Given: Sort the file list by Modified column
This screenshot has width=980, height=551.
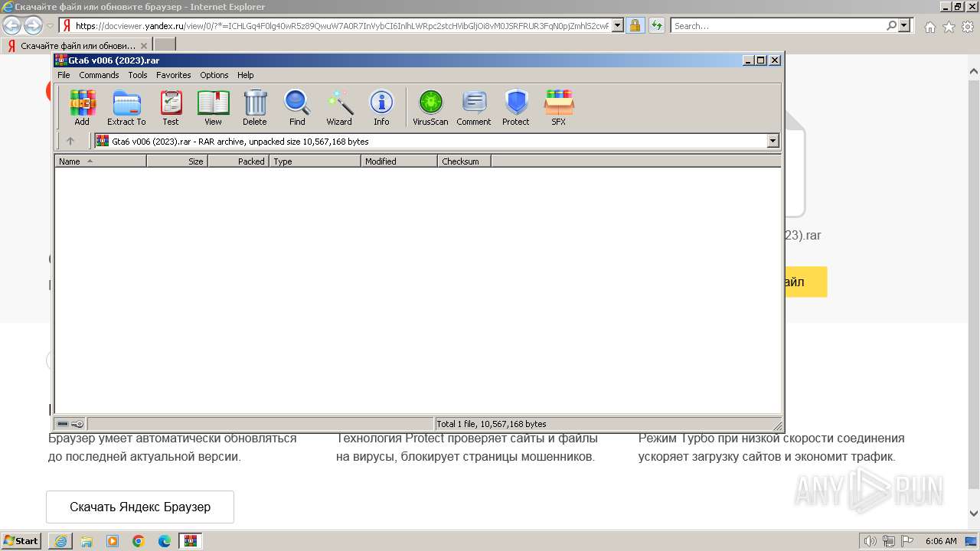Looking at the screenshot, I should tap(399, 161).
